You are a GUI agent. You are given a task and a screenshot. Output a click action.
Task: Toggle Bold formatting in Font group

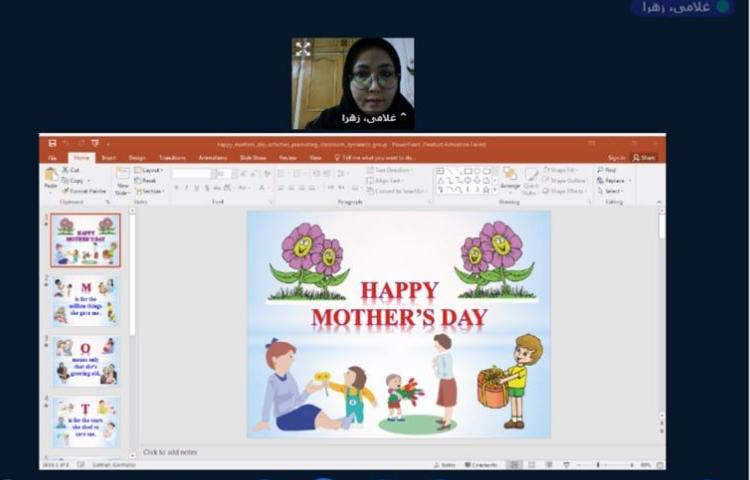176,187
